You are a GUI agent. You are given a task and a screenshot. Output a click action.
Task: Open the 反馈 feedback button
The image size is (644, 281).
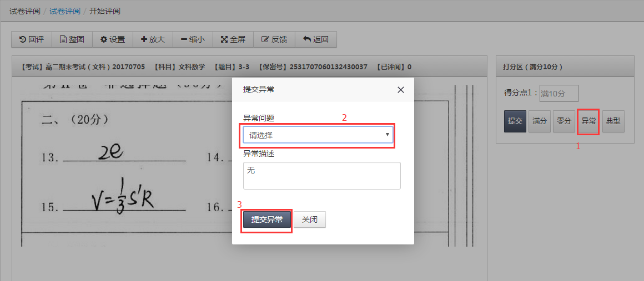click(274, 40)
